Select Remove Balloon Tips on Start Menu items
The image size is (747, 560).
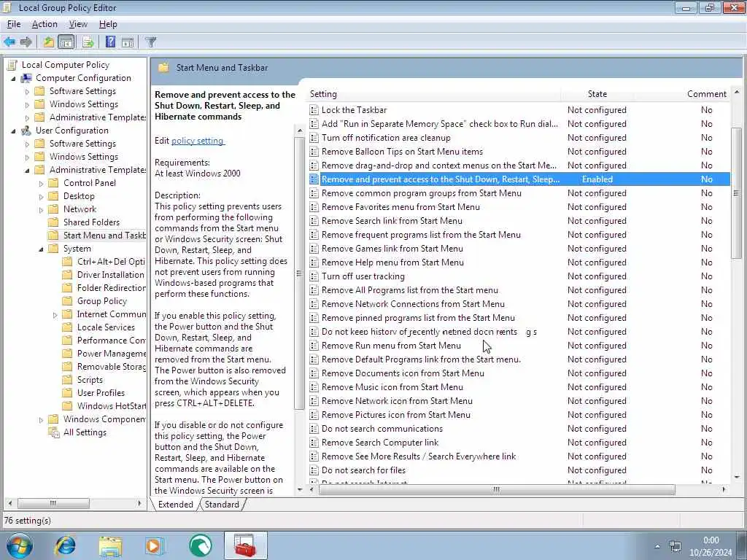[402, 152]
